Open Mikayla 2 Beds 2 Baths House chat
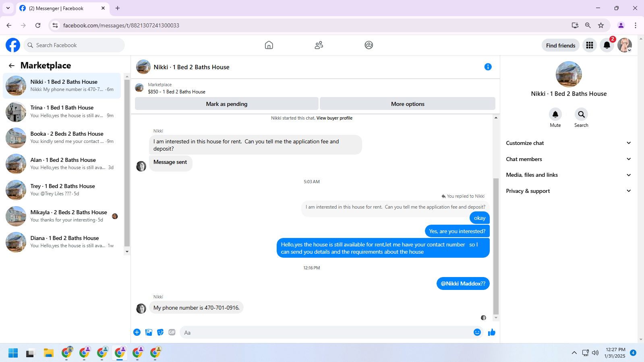 click(62, 216)
